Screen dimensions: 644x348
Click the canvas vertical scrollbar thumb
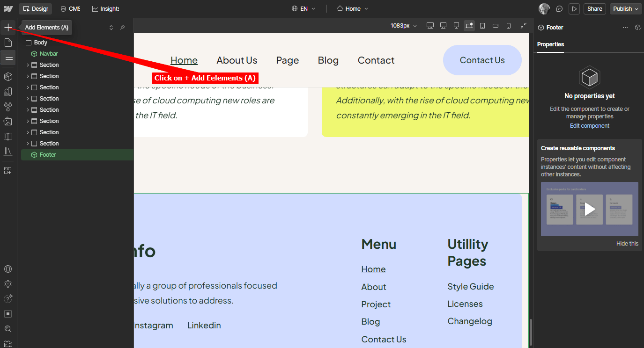(531, 332)
